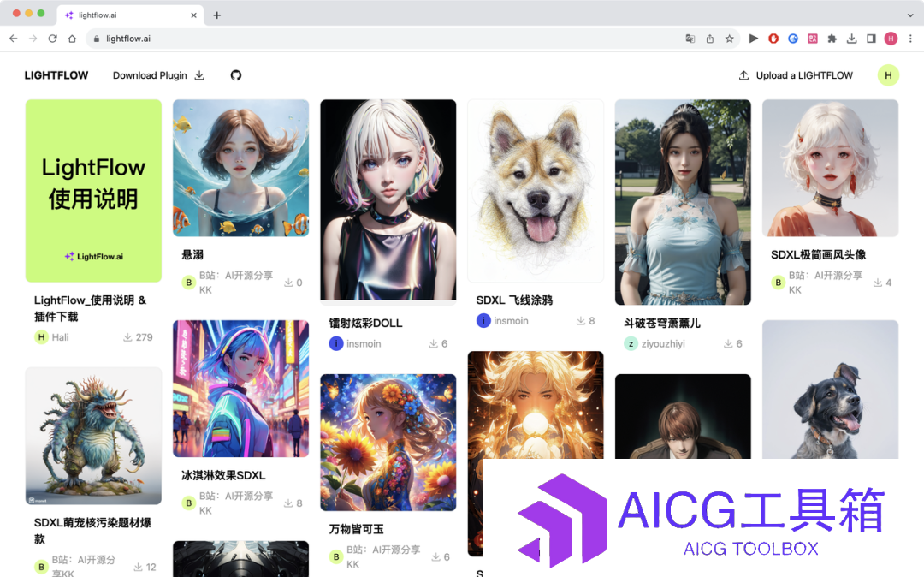Click download icon on 悬溺 card
Viewport: 924px width, 577px height.
288,283
